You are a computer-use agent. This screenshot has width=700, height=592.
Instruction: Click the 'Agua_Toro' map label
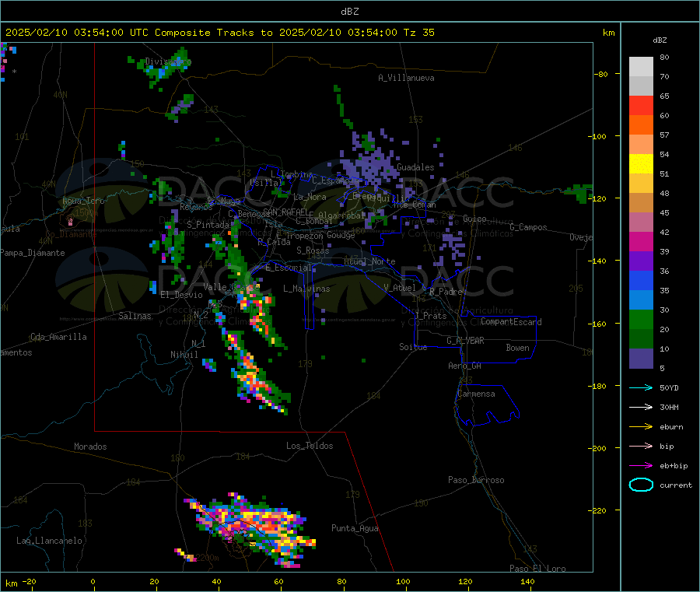coord(83,201)
